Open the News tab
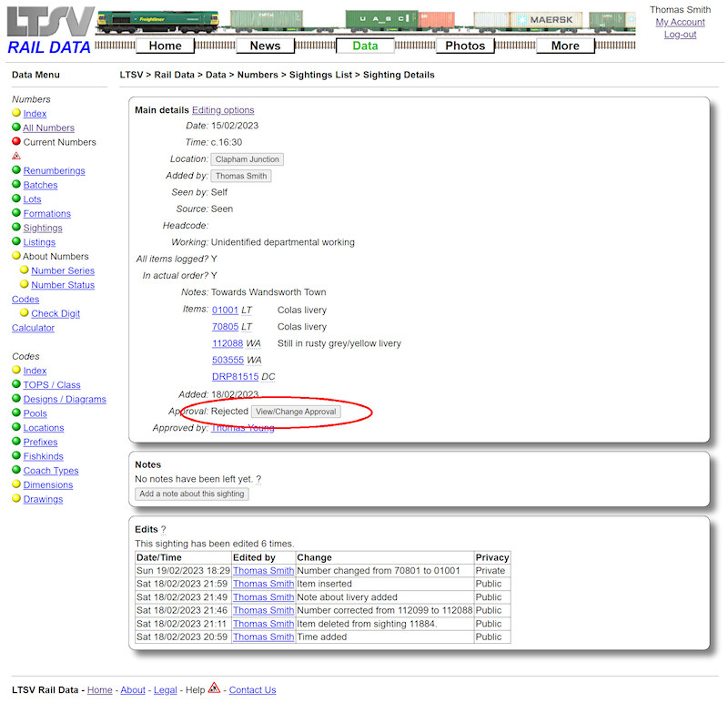Screen dimensions: 728x703 click(x=265, y=45)
